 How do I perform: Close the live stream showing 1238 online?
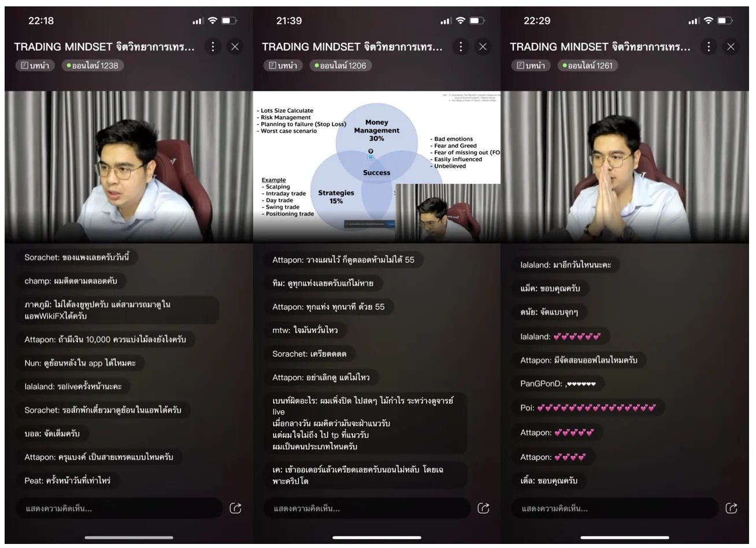coord(235,47)
